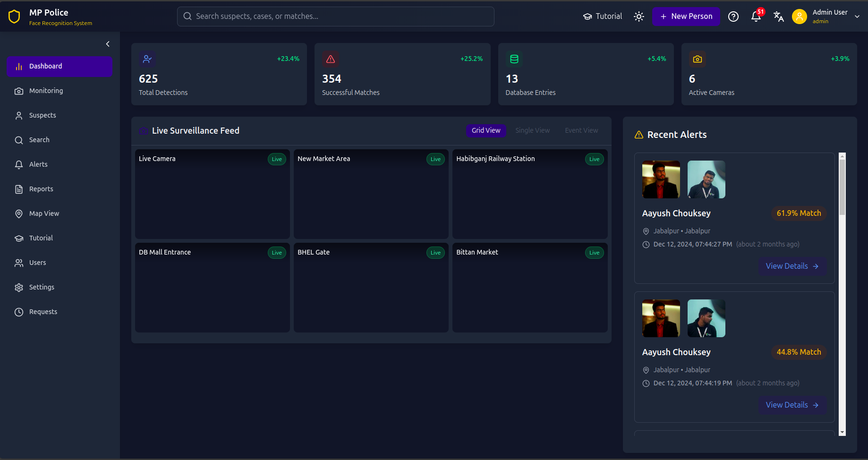Click the Database Entries icon

pyautogui.click(x=514, y=59)
